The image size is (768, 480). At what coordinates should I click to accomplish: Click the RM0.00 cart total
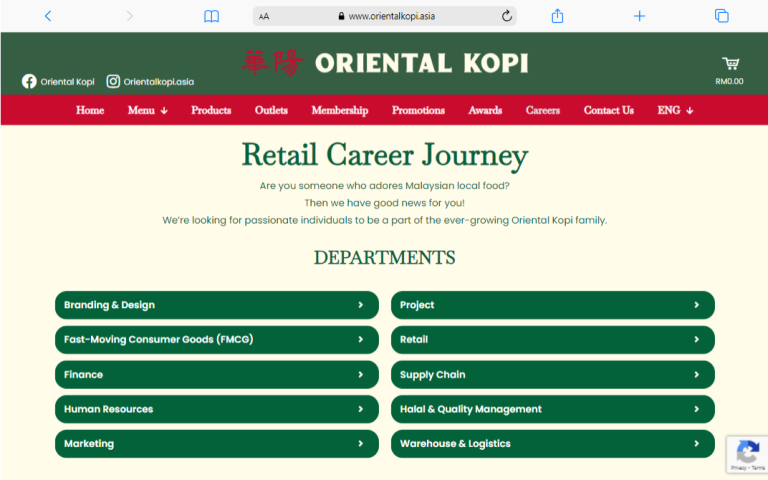pos(729,81)
